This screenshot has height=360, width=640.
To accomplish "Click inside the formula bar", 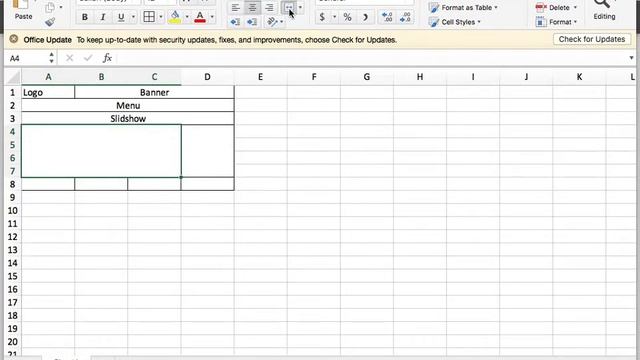I will coord(371,58).
